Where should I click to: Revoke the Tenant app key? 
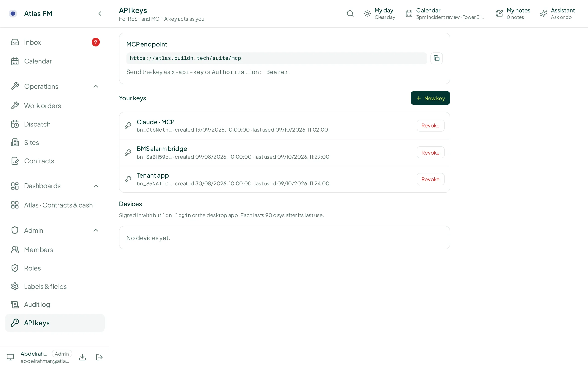pyautogui.click(x=430, y=179)
